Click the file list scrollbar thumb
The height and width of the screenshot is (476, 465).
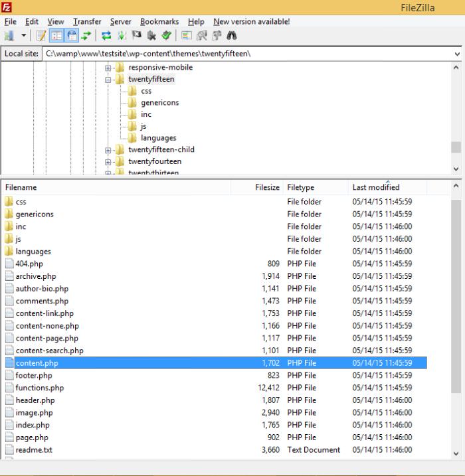456,296
